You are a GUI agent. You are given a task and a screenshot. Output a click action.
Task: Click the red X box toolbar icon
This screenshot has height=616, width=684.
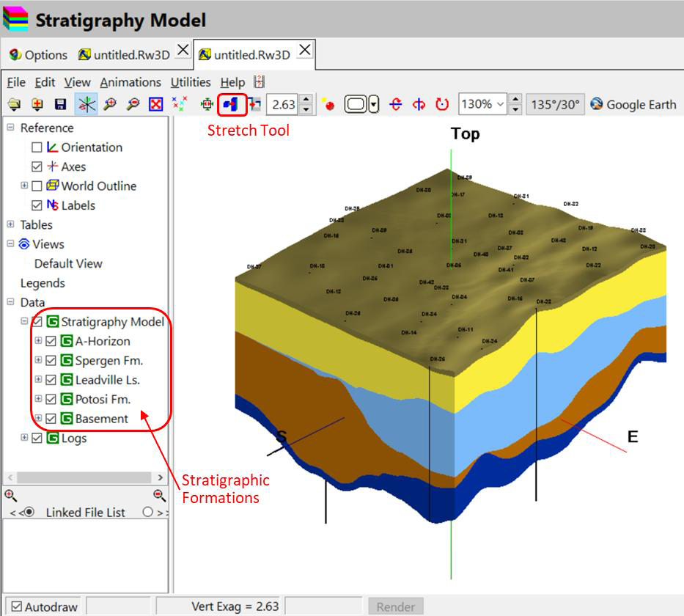point(156,105)
